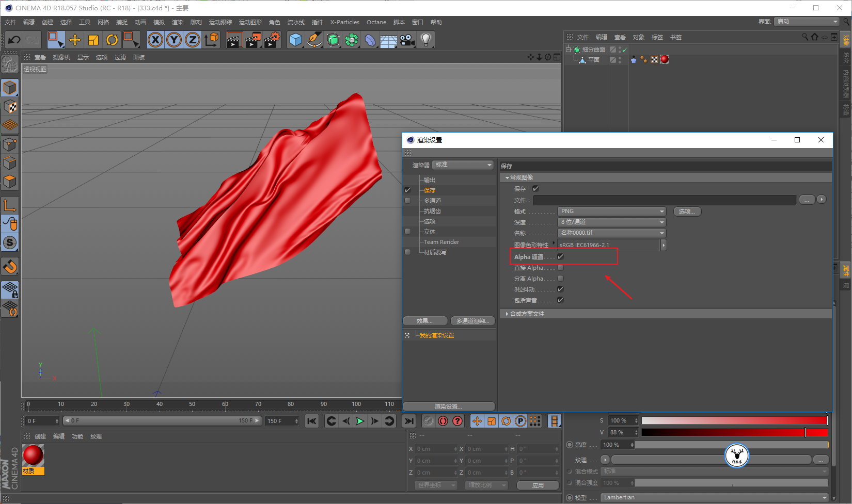The image size is (852, 504).
Task: Open the 格式 PNG dropdown
Action: tap(612, 211)
